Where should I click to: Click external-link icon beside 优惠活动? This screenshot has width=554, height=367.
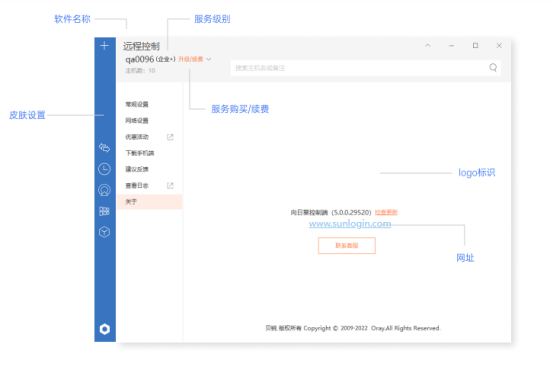(170, 137)
